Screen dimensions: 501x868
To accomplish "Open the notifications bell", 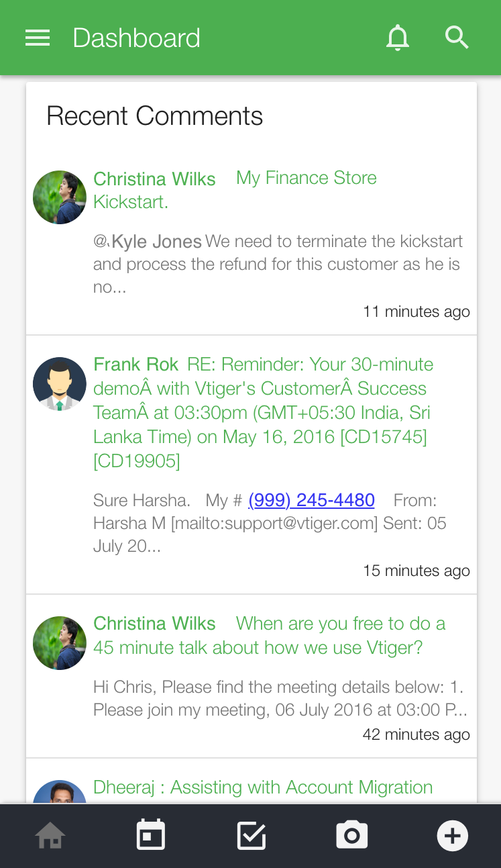I will coord(398,38).
